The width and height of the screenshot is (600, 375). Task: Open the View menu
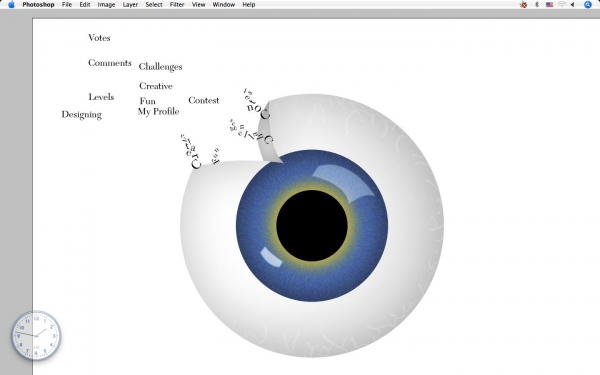198,5
